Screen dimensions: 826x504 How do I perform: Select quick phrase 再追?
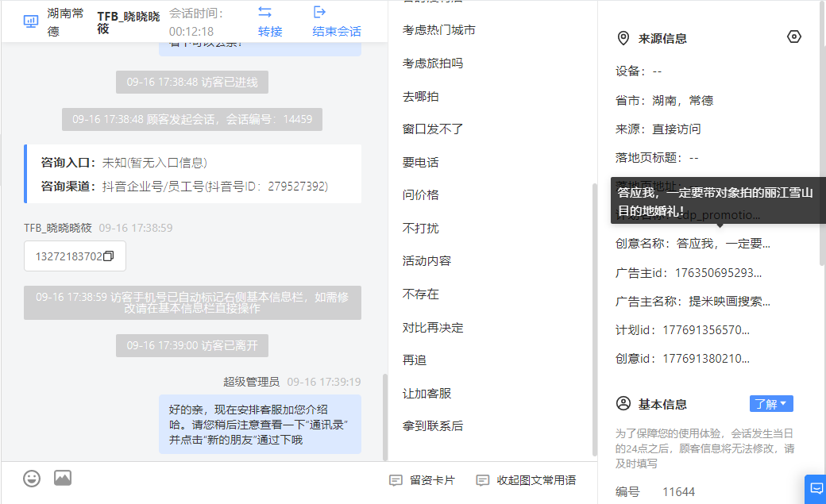tap(414, 360)
